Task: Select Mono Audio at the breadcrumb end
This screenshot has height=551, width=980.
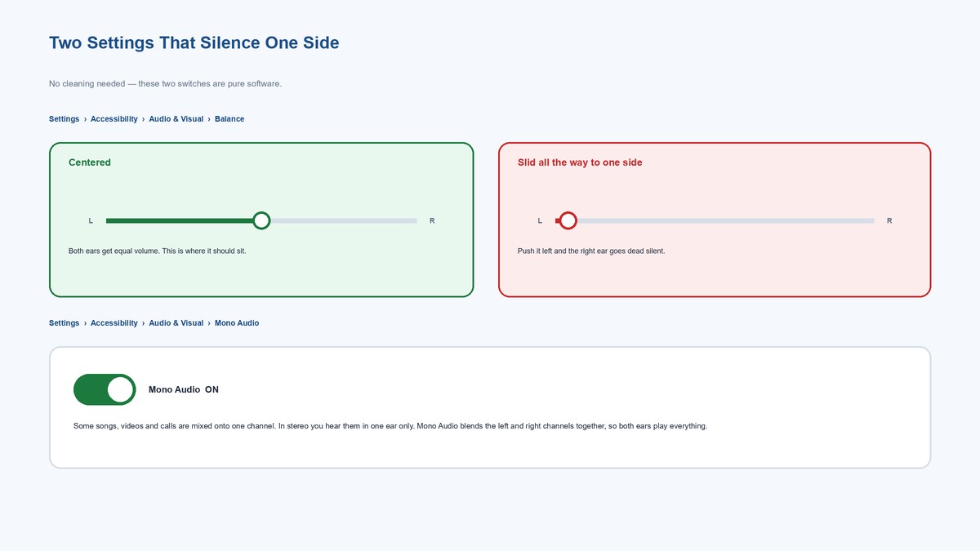Action: click(x=237, y=323)
